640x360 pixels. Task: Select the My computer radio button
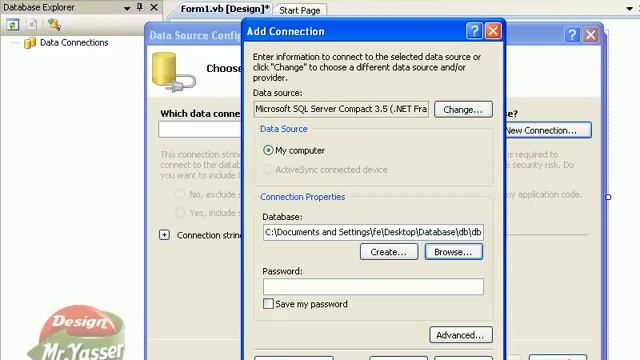click(268, 151)
